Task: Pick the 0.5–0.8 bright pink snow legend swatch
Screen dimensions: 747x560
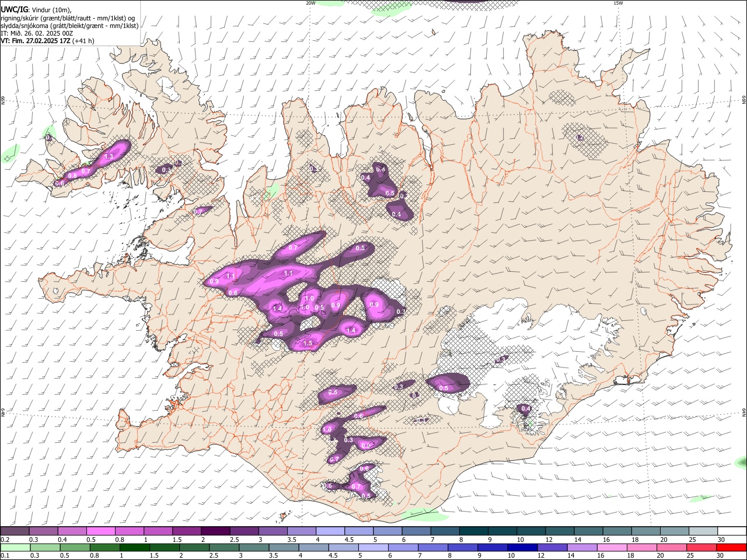Action: [100, 531]
